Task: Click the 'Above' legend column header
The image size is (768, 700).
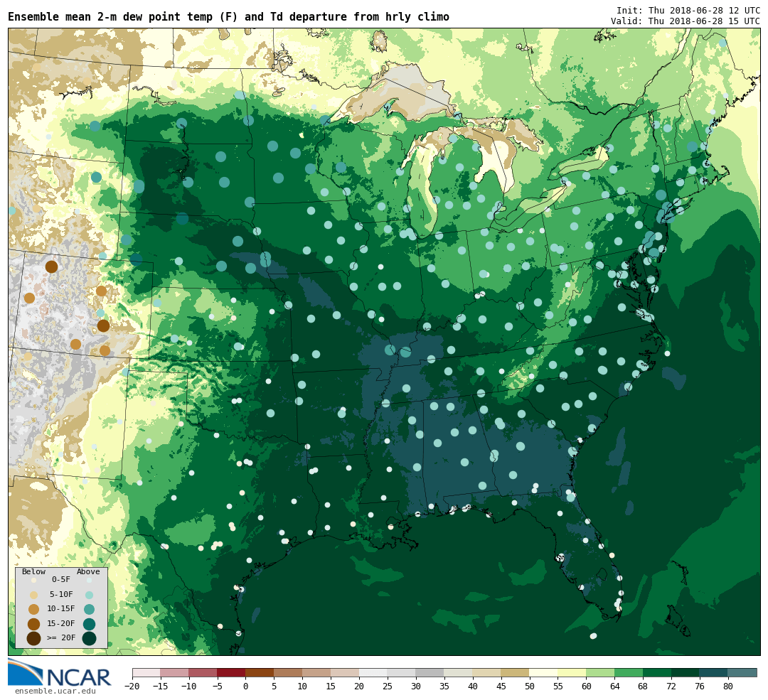Action: tap(88, 571)
